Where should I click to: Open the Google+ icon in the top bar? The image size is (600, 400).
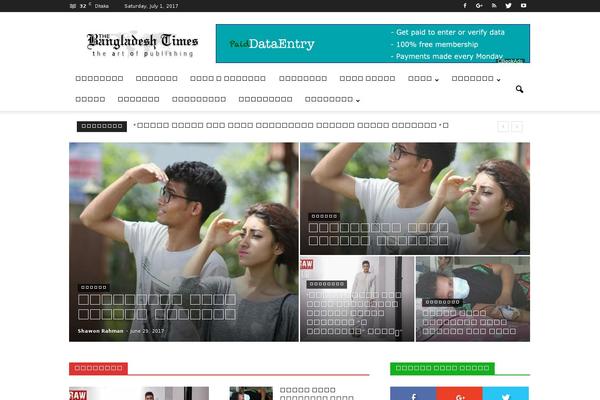point(479,6)
